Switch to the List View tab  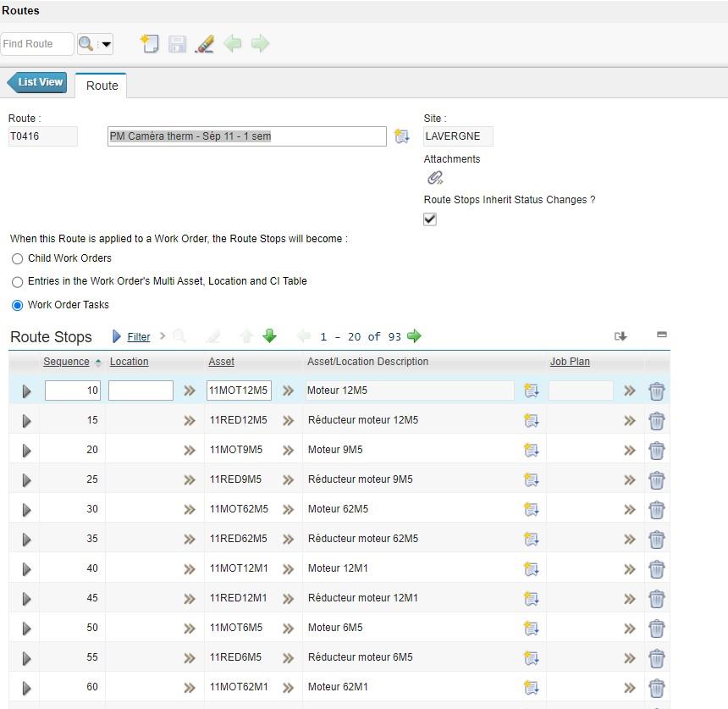tap(38, 83)
